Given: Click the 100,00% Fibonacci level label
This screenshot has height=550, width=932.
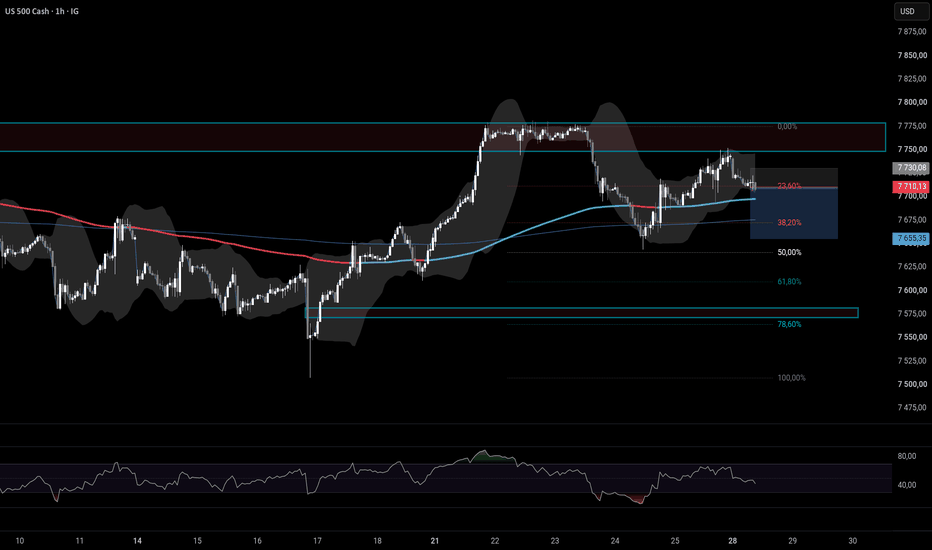Looking at the screenshot, I should click(791, 378).
